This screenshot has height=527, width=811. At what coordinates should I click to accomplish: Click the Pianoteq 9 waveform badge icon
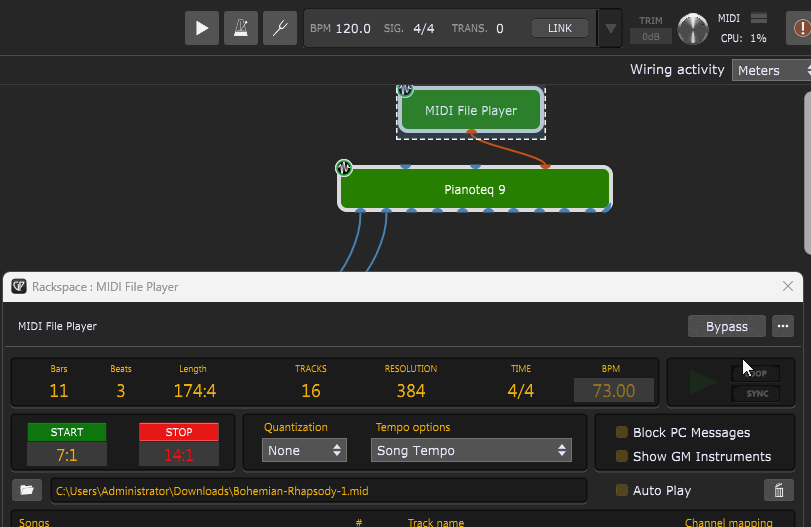344,168
